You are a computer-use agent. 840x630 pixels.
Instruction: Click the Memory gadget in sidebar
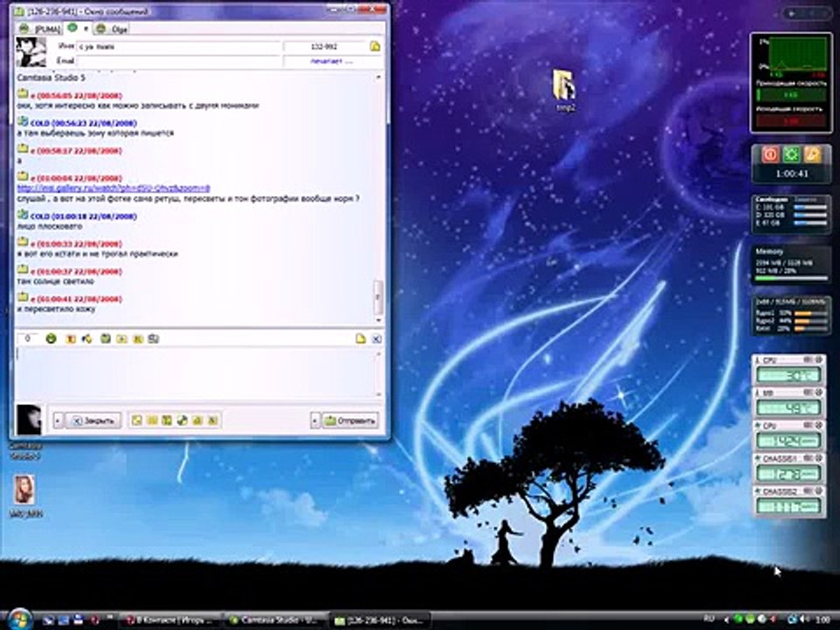coord(791,264)
